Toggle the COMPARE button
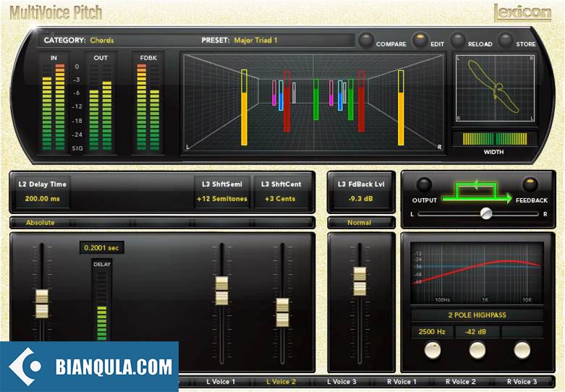Screen dimensions: 565x392 [x=366, y=40]
